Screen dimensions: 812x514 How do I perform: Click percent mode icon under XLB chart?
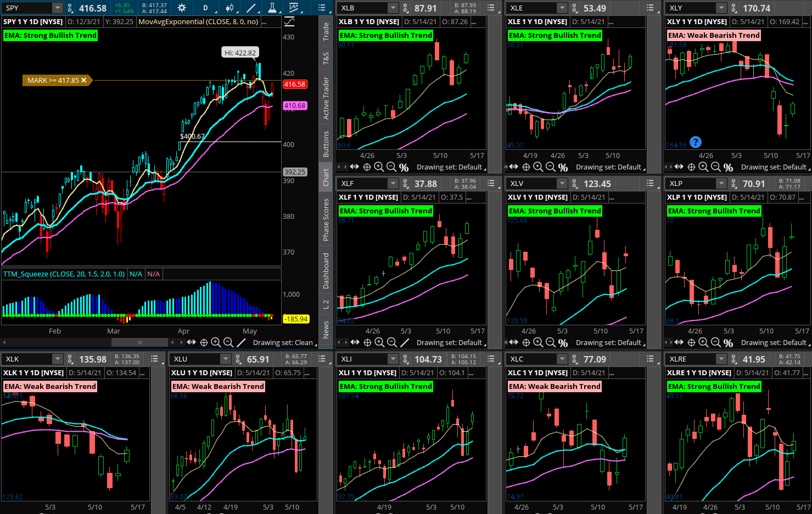click(x=404, y=167)
